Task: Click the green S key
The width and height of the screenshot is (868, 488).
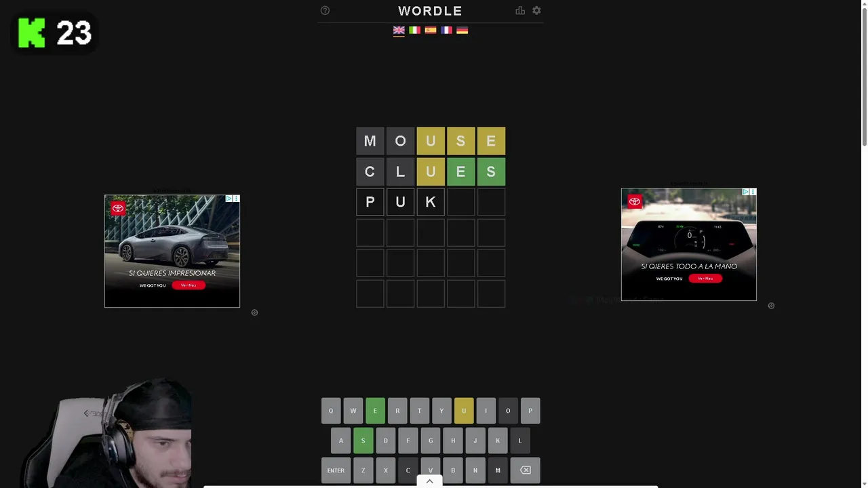Action: pos(363,441)
